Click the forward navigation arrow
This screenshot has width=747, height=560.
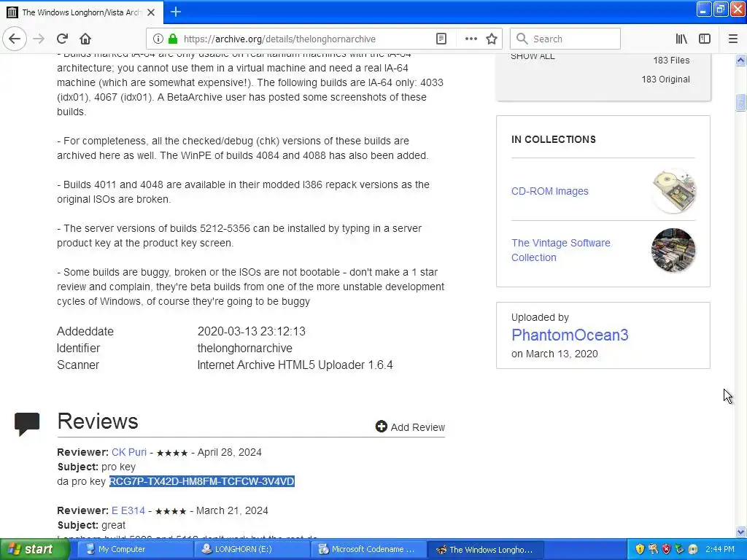click(x=39, y=39)
